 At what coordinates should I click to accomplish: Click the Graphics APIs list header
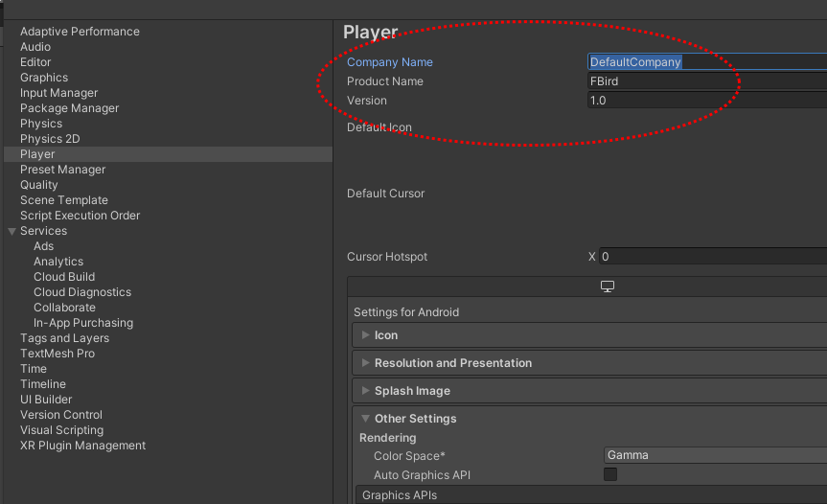point(591,495)
